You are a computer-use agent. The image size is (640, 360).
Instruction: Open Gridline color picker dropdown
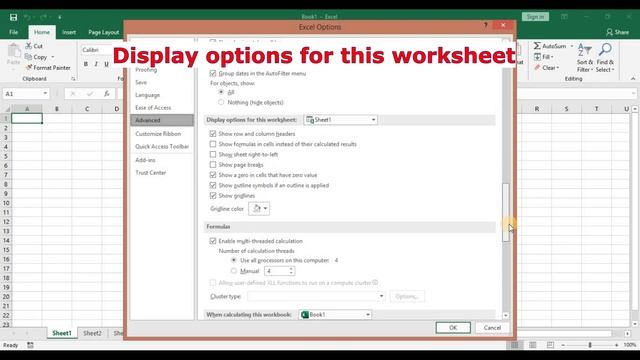pyautogui.click(x=259, y=209)
